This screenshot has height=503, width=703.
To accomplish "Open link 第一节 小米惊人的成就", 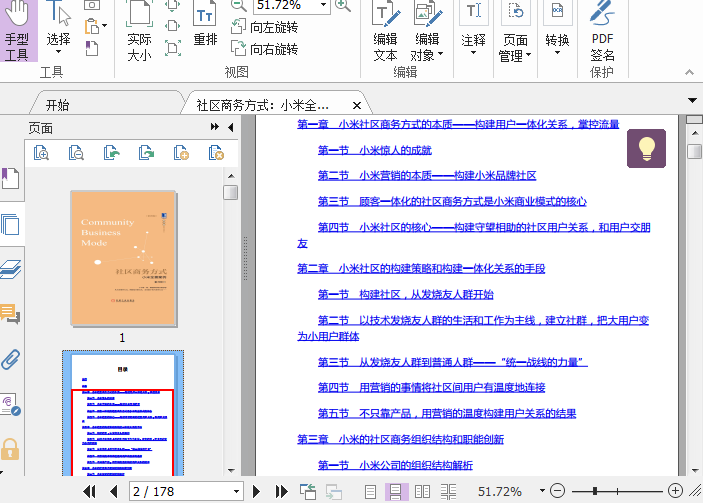I will click(374, 150).
